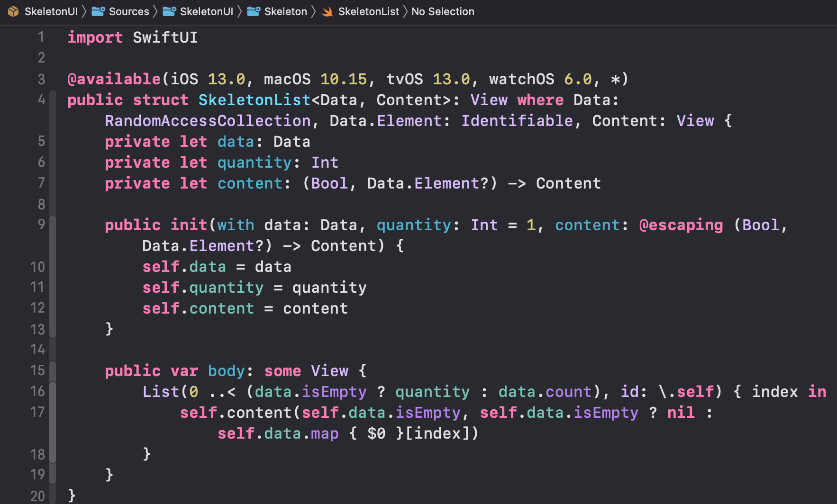Image resolution: width=837 pixels, height=504 pixels.
Task: Click the 'init' keyword on line 9
Action: click(189, 225)
